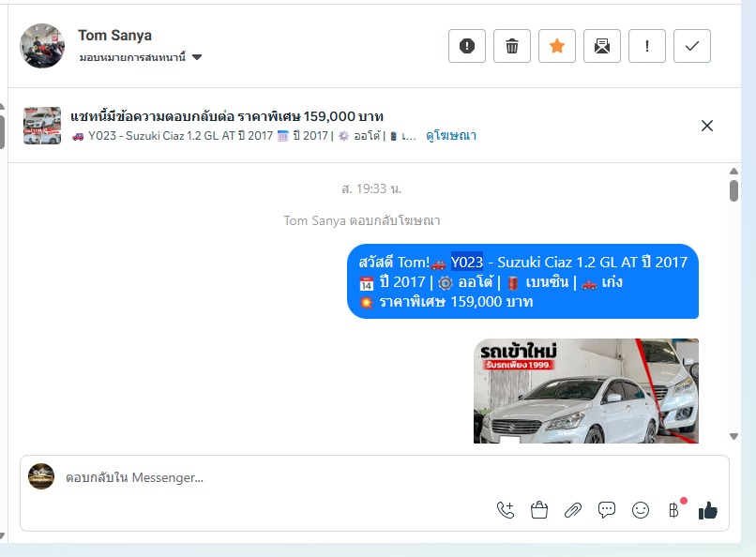Send a thumbs-up like
This screenshot has width=756, height=557.
click(708, 510)
